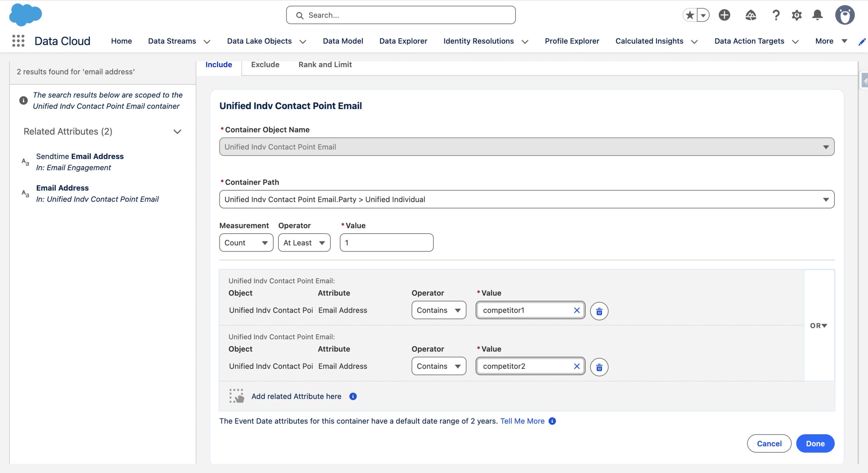Open the Trailhead guidance icon
Screen dimensions: 868x473
tap(750, 15)
